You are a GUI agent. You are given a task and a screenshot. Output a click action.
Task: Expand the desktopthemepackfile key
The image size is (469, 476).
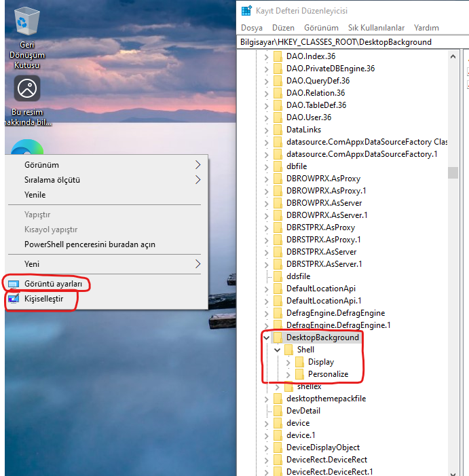[x=266, y=399]
